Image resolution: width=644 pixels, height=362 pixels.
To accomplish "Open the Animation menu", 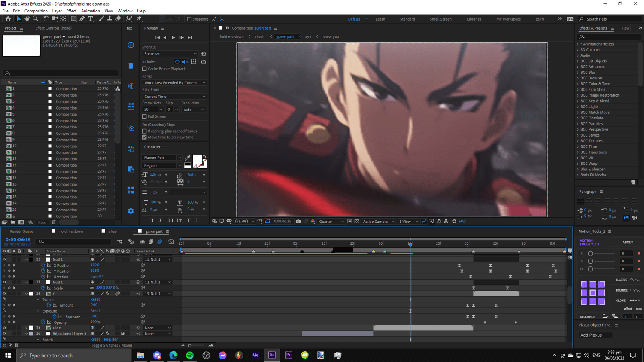I will click(90, 11).
